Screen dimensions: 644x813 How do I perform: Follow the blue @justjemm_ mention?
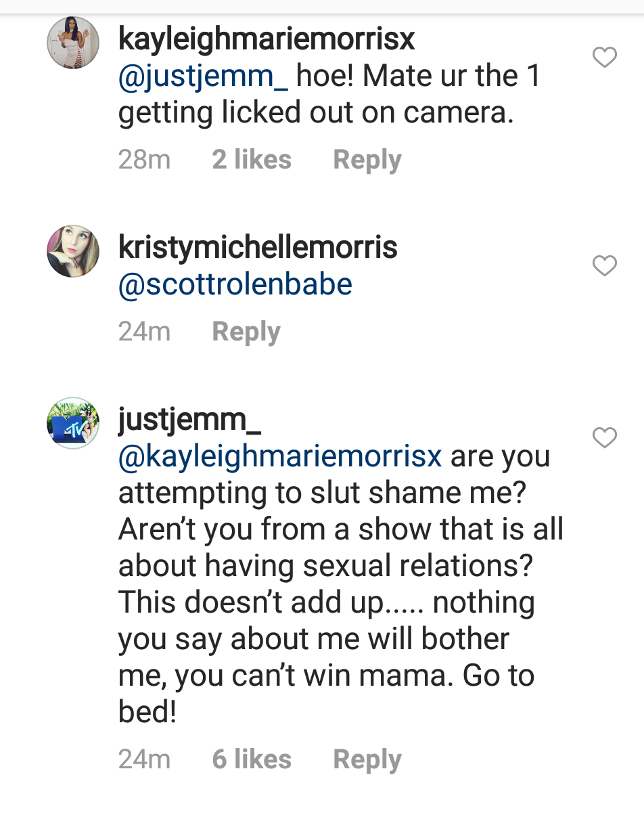click(x=203, y=76)
